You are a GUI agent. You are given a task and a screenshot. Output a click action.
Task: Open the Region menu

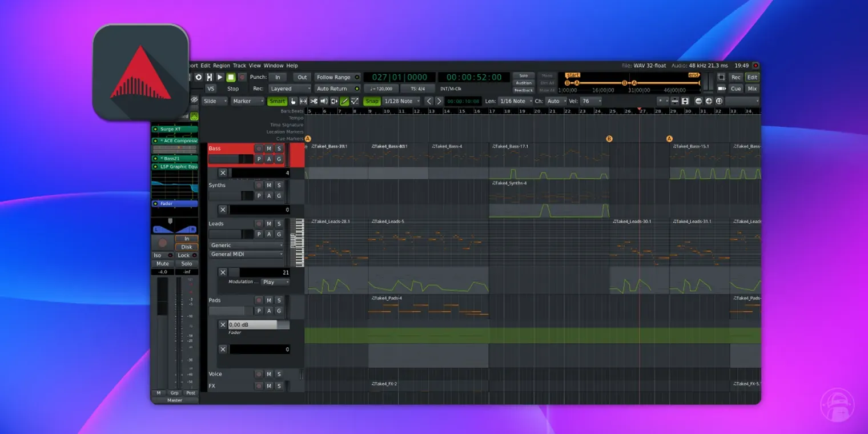pyautogui.click(x=222, y=66)
